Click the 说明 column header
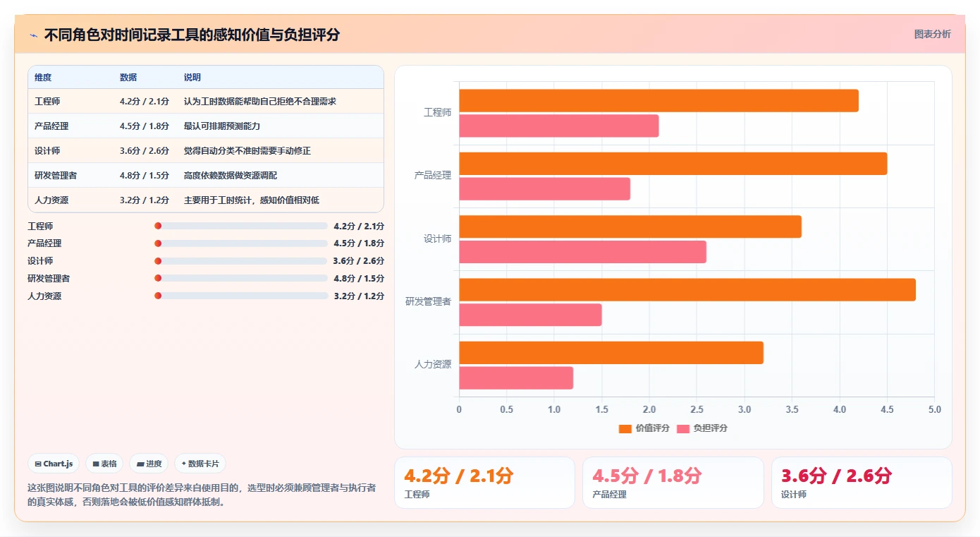This screenshot has width=980, height=537. tap(192, 78)
